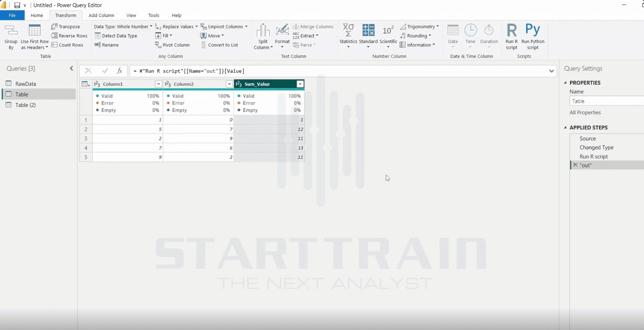The image size is (644, 330).
Task: Click Reverse Rows in the ribbon
Action: pyautogui.click(x=69, y=36)
